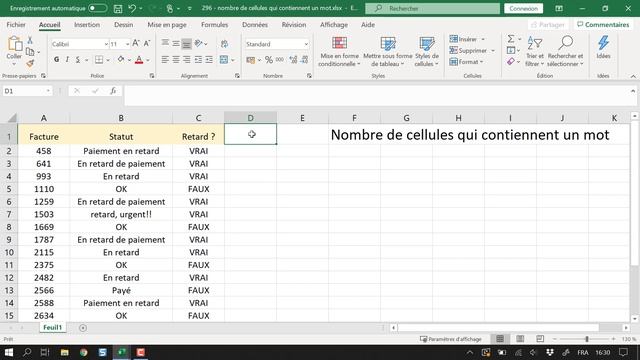640x360 pixels.
Task: Click the Clear eraser icon
Action: click(511, 62)
